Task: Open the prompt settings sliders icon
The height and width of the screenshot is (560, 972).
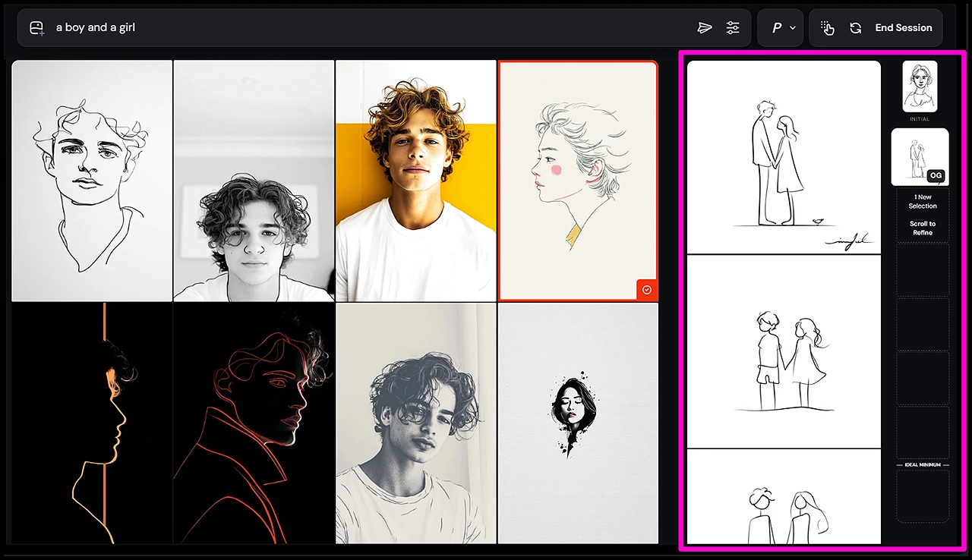Action: (733, 28)
